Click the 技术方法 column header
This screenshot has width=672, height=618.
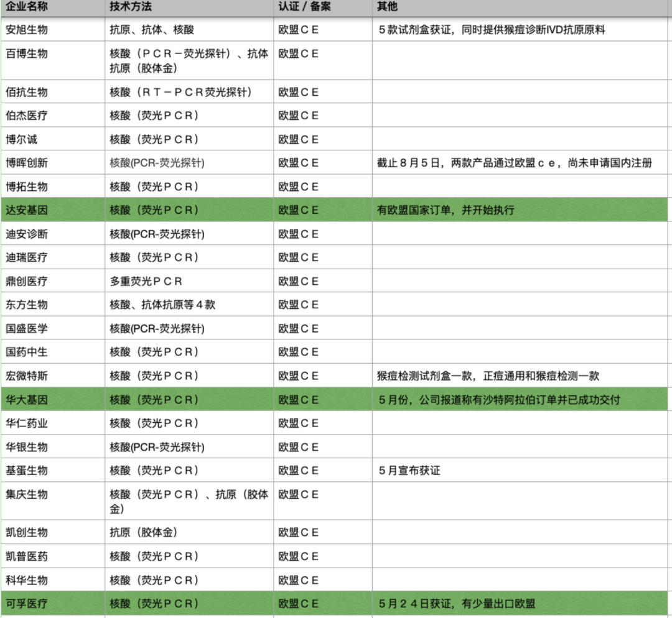coord(189,7)
